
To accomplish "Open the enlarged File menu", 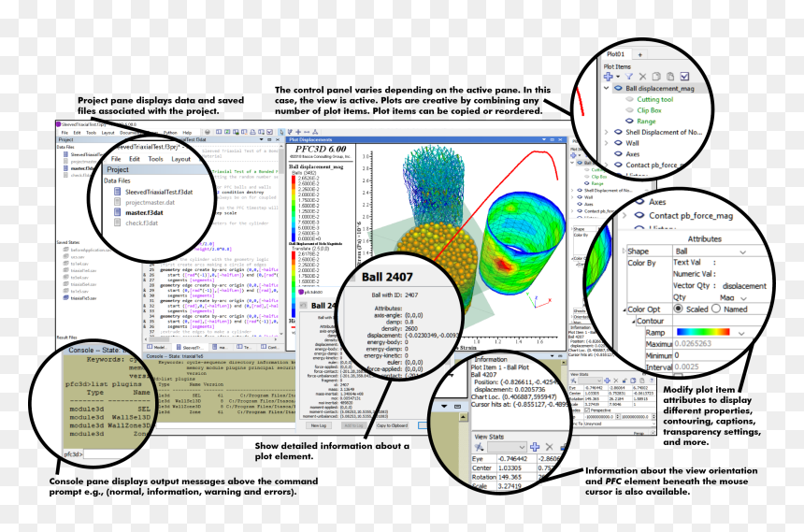I will (116, 159).
